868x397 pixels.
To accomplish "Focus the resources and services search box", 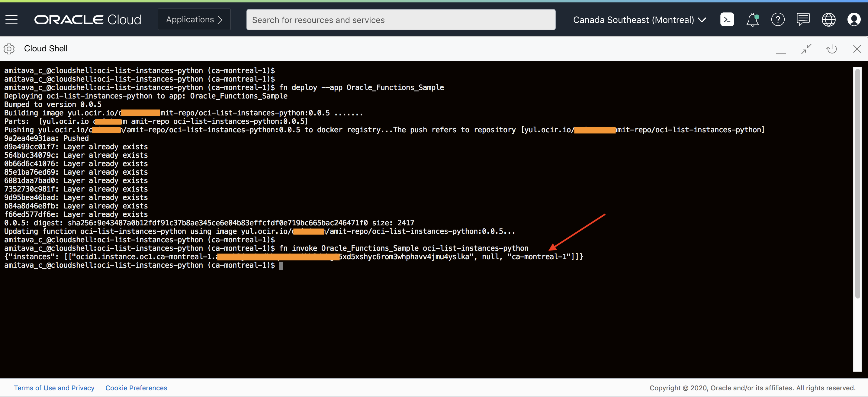I will pos(401,20).
